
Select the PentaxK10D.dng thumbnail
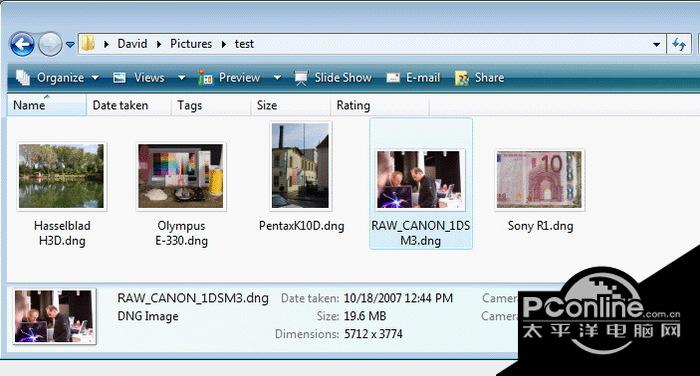pos(301,166)
